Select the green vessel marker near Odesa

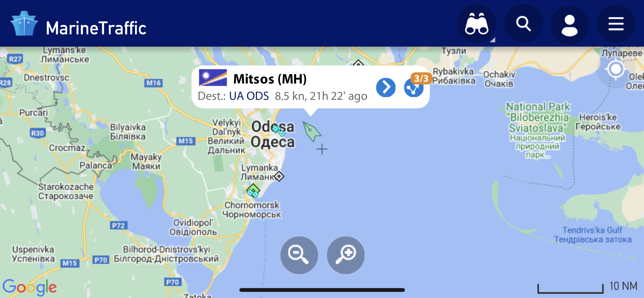pyautogui.click(x=312, y=131)
